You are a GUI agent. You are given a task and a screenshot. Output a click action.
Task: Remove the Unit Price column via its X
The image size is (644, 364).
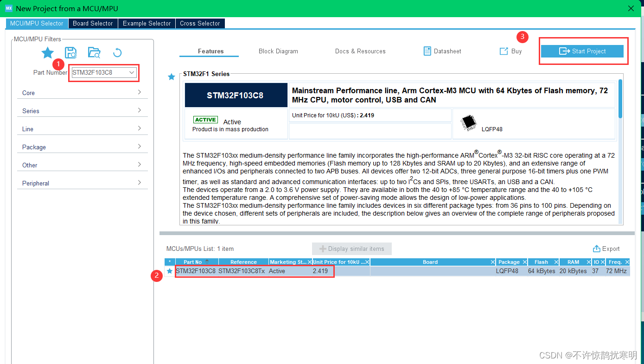pyautogui.click(x=367, y=262)
